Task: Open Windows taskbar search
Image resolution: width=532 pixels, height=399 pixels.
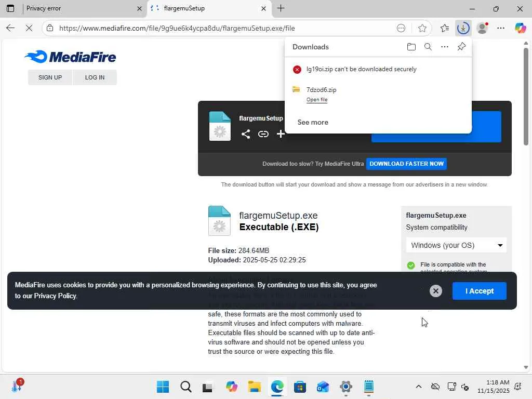Action: pyautogui.click(x=186, y=387)
